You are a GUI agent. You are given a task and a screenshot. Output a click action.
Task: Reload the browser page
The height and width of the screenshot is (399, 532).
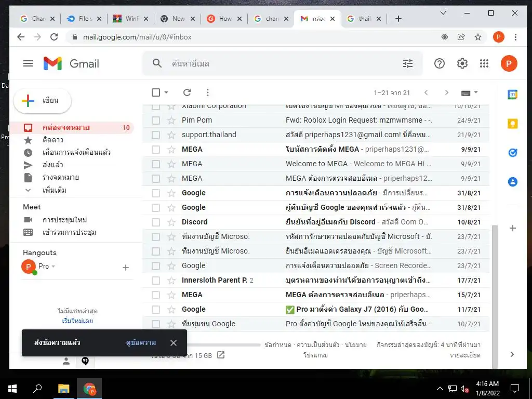click(54, 37)
